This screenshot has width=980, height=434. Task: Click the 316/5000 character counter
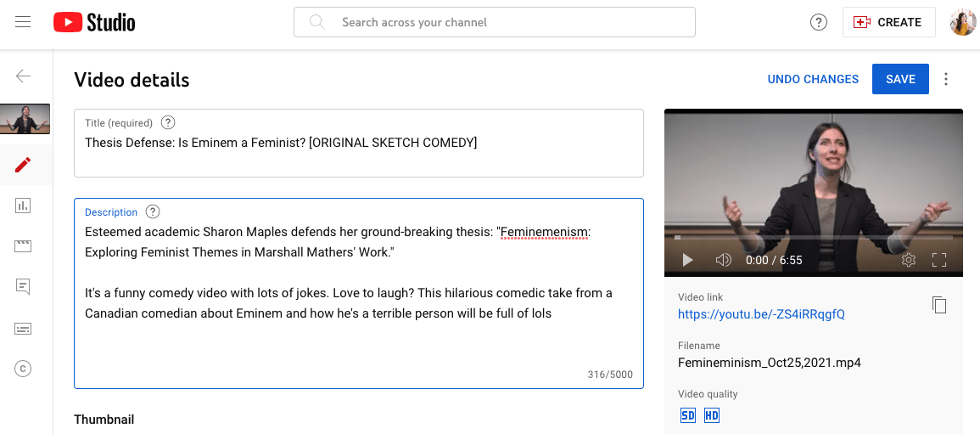(610, 375)
